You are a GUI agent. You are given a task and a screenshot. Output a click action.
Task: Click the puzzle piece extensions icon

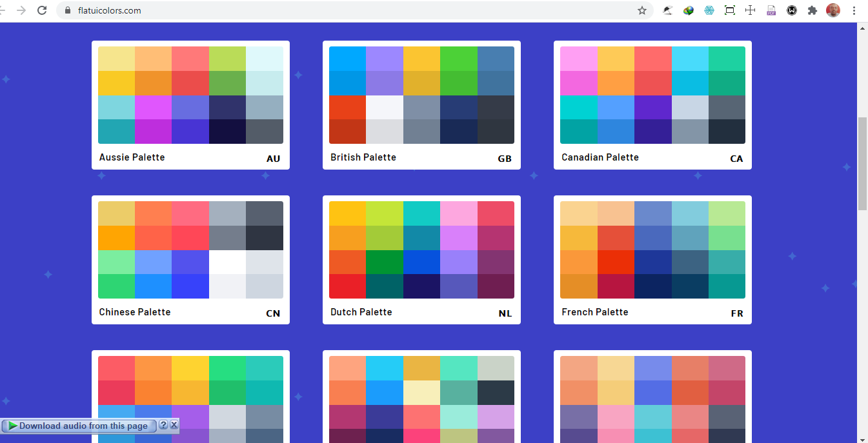(812, 10)
